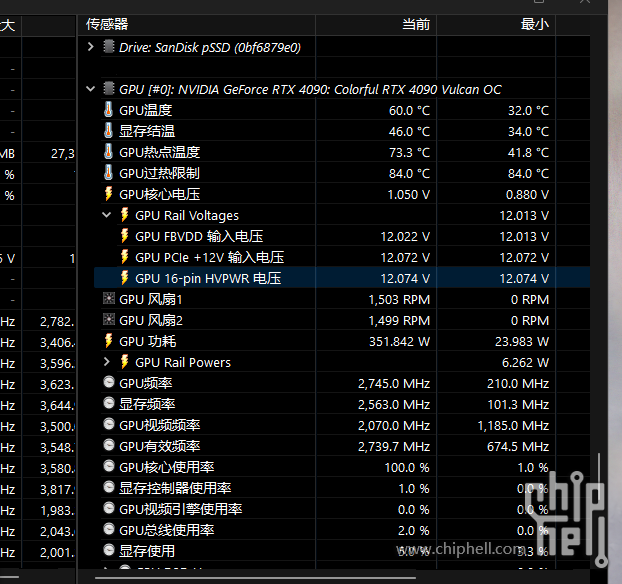Click current value 2,745.0 MHz
The height and width of the screenshot is (584, 622).
tap(394, 384)
